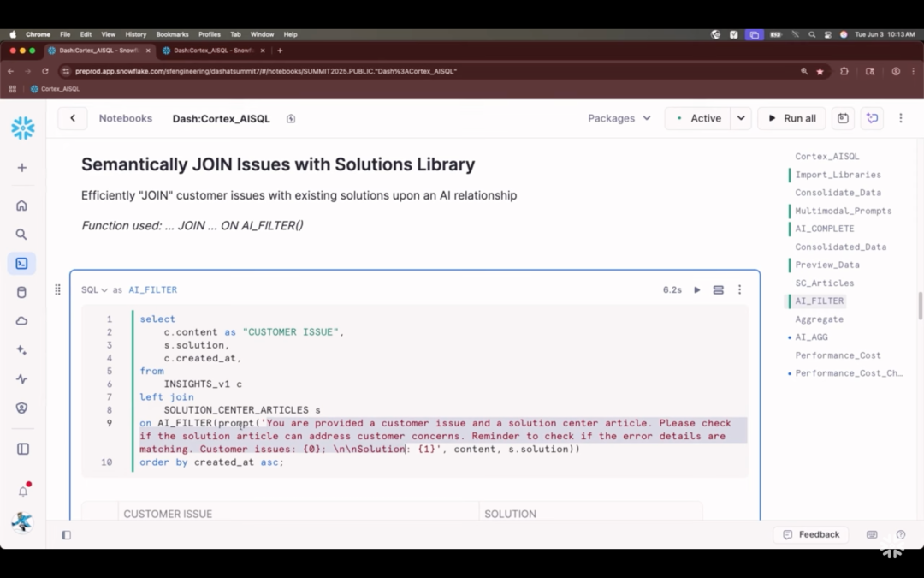
Task: Open the Cortex_AISQL bookmark
Action: point(56,89)
